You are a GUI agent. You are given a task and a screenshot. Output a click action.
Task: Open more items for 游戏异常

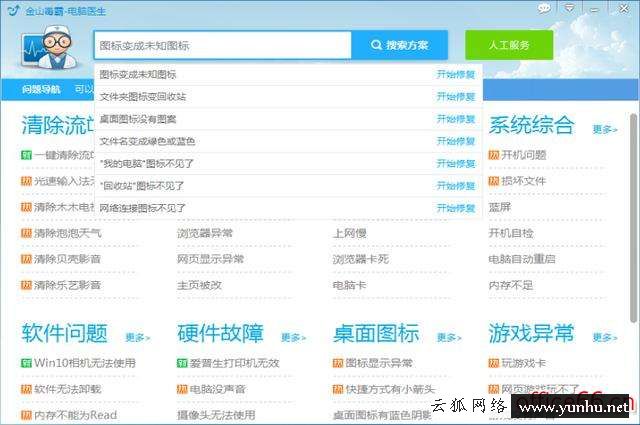[605, 338]
